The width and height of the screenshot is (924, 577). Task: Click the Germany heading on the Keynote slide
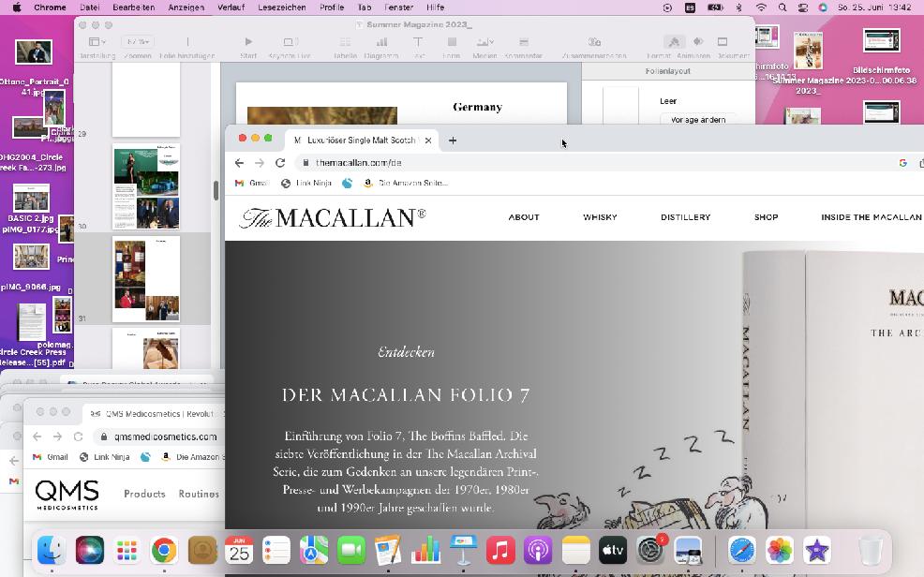477,107
